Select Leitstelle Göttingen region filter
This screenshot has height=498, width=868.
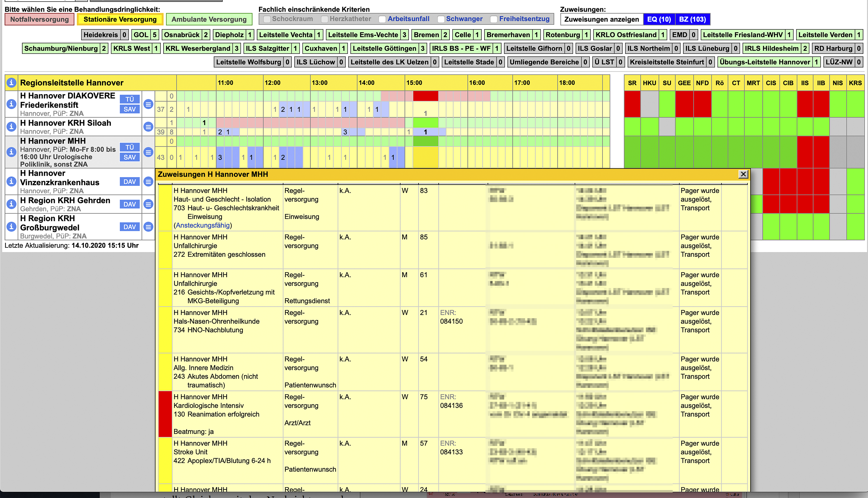384,48
